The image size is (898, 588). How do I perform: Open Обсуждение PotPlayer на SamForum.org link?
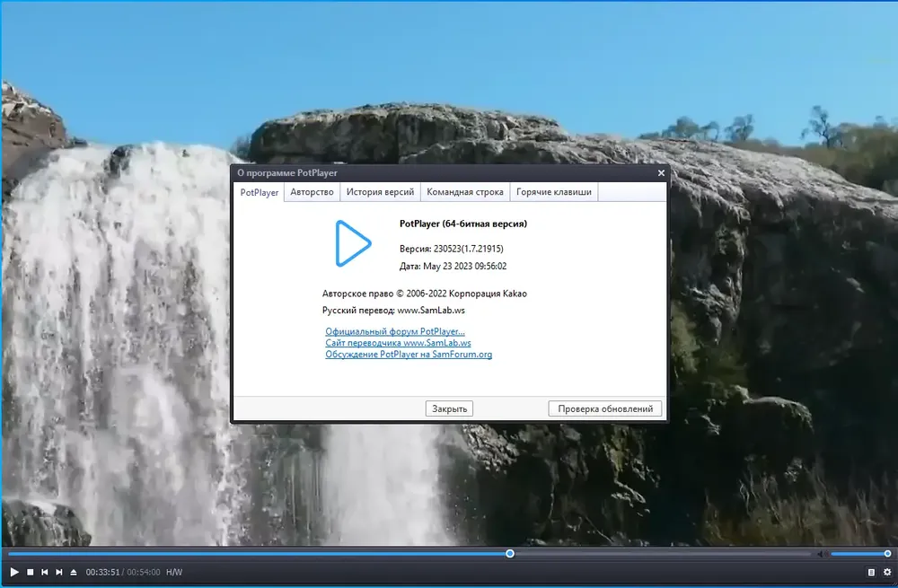pos(409,355)
